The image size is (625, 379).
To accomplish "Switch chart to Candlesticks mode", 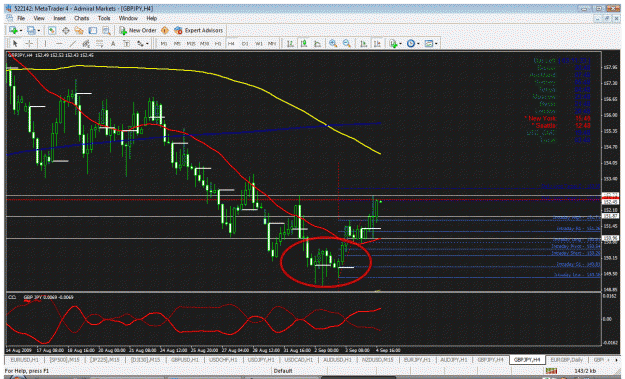I will [x=304, y=43].
